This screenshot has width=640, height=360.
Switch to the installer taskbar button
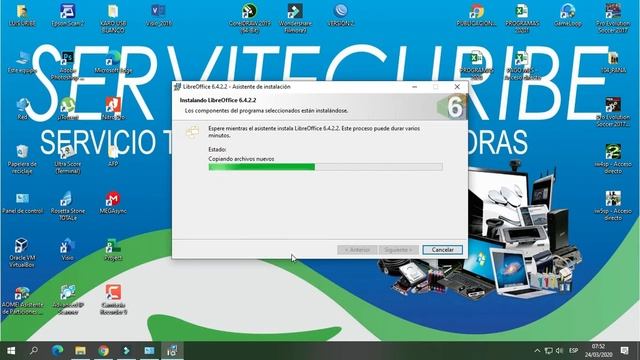pos(172,351)
